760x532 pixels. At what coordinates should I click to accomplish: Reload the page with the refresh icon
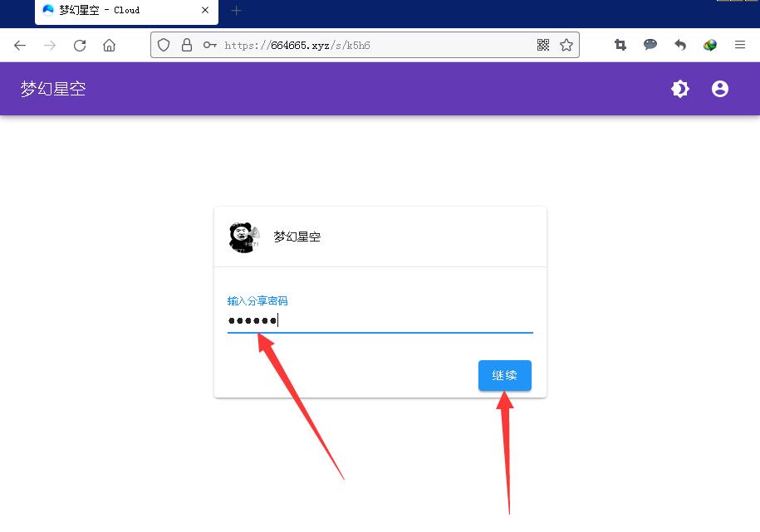(80, 46)
